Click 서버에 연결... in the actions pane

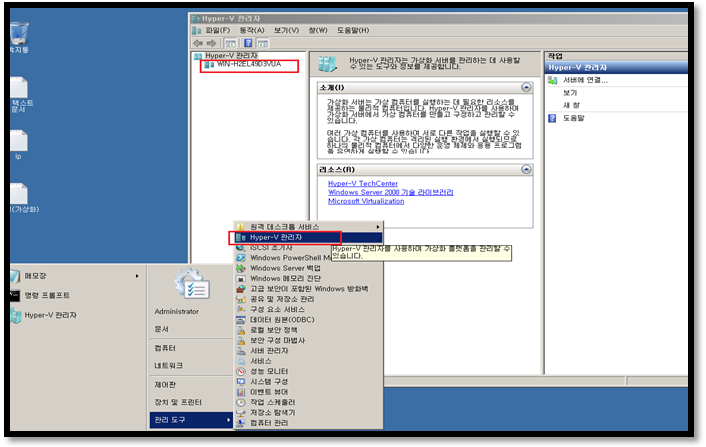tap(585, 80)
